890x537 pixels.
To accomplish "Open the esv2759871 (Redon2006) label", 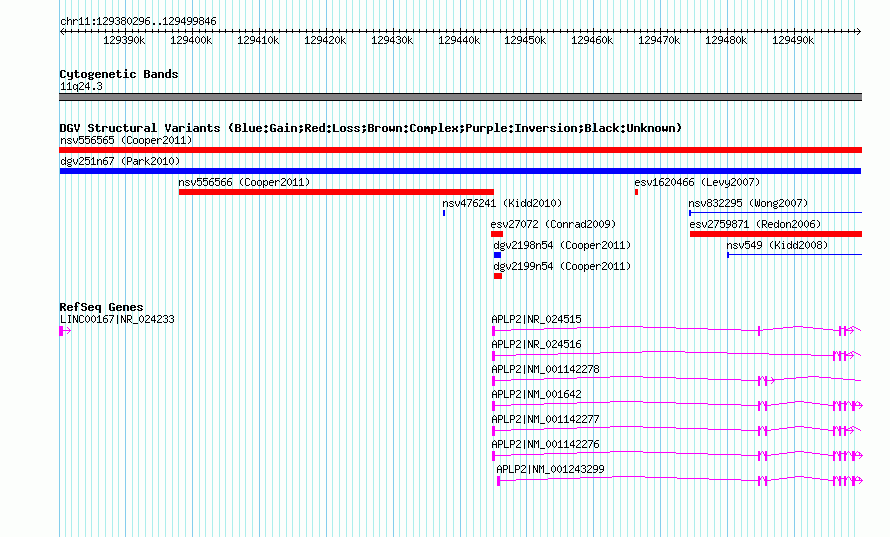I will 755,224.
